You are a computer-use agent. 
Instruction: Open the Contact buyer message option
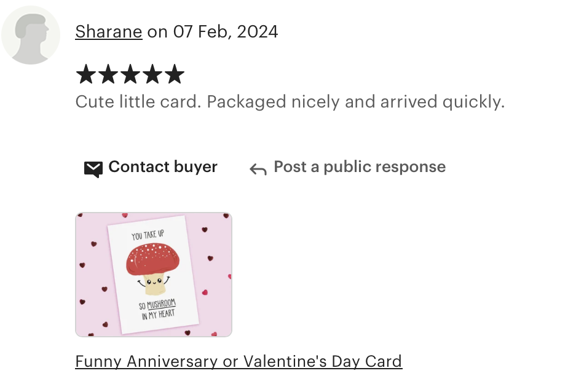tap(151, 167)
